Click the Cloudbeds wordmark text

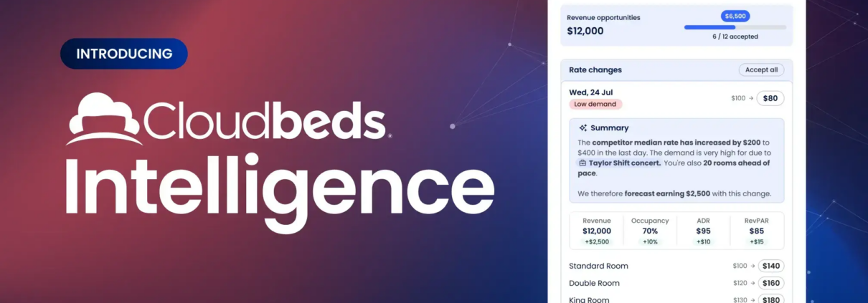tap(265, 120)
